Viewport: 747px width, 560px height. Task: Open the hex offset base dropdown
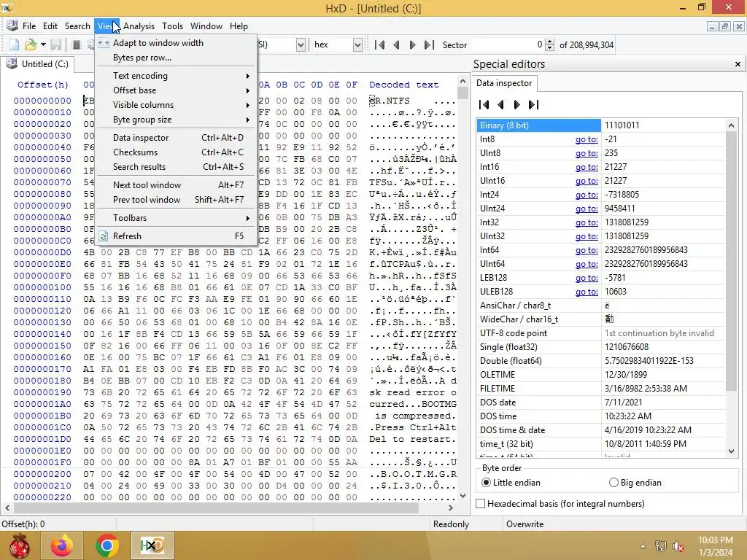point(357,44)
